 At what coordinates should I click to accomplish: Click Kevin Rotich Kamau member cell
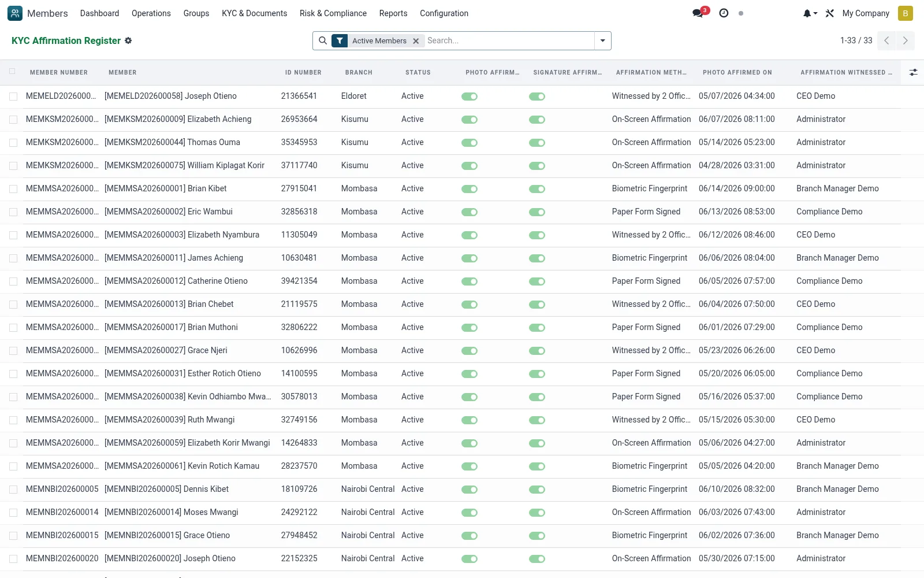coord(182,466)
